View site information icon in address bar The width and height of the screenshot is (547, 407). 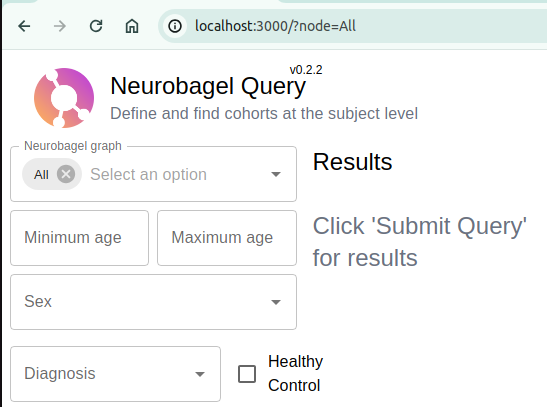[175, 26]
